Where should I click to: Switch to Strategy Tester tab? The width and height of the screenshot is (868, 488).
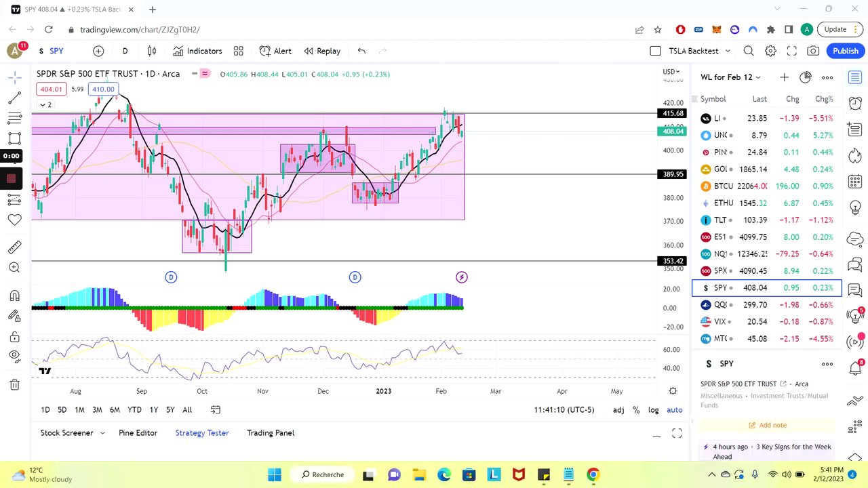click(202, 432)
